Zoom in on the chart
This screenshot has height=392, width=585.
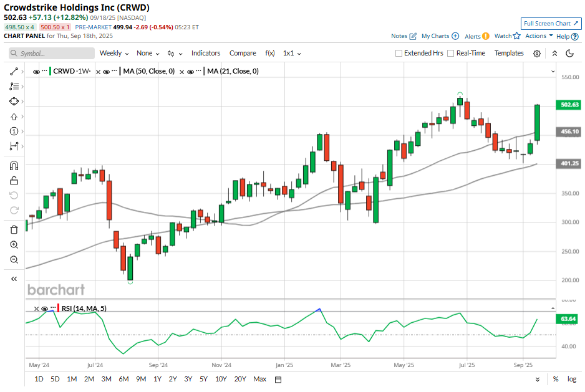point(14,245)
